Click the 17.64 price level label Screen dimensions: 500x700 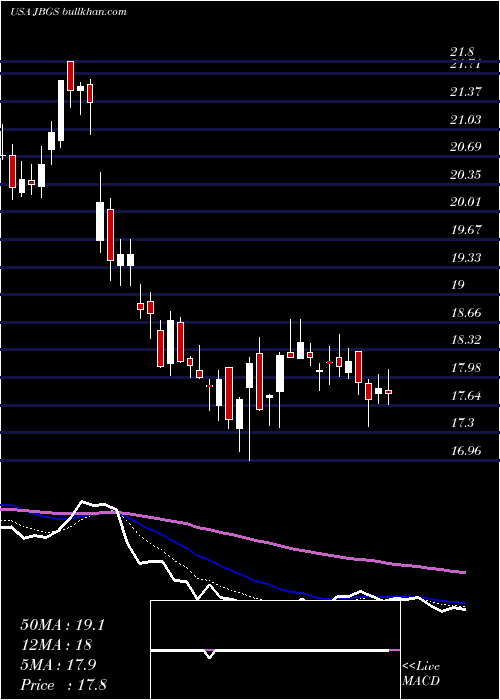coord(466,396)
